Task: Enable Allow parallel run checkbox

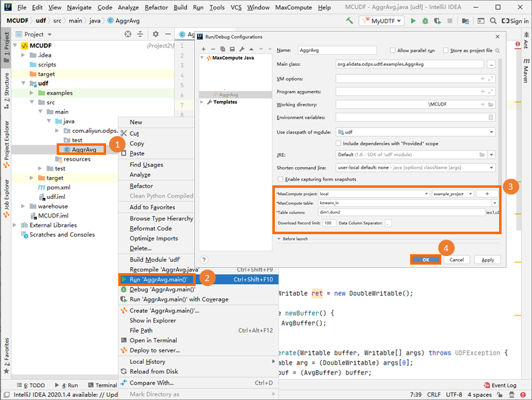Action: click(392, 51)
